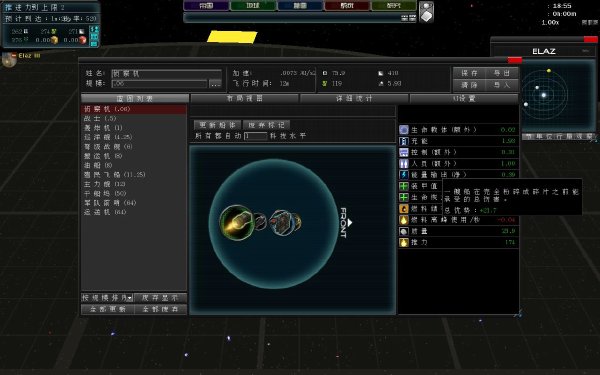
Task: Click the fuel storage (燃料储) flame icon
Action: coord(404,209)
